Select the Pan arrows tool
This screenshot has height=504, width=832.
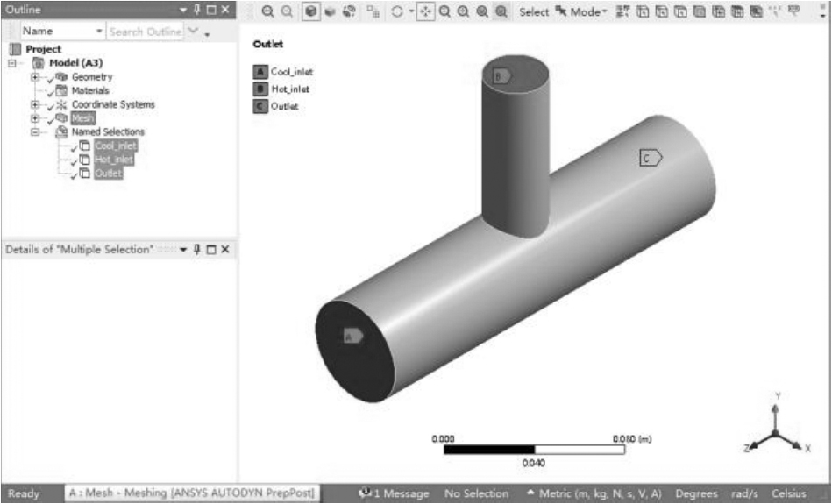pos(424,12)
